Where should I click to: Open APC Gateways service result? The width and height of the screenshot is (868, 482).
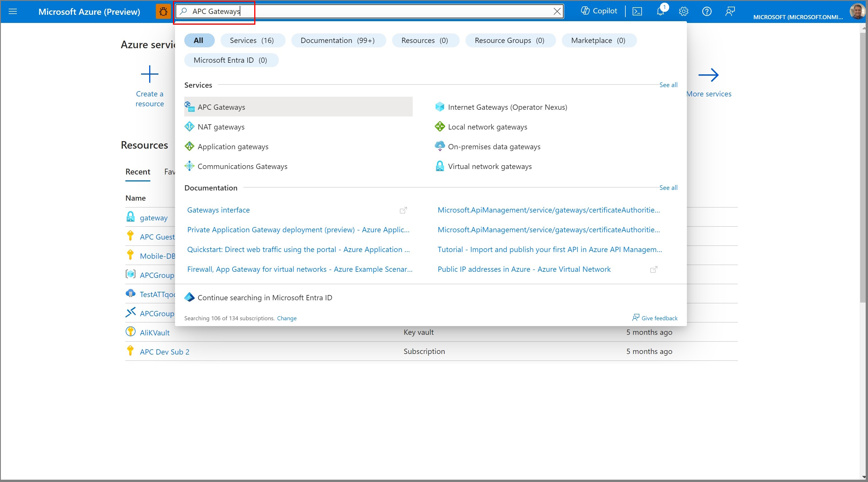[x=298, y=107]
